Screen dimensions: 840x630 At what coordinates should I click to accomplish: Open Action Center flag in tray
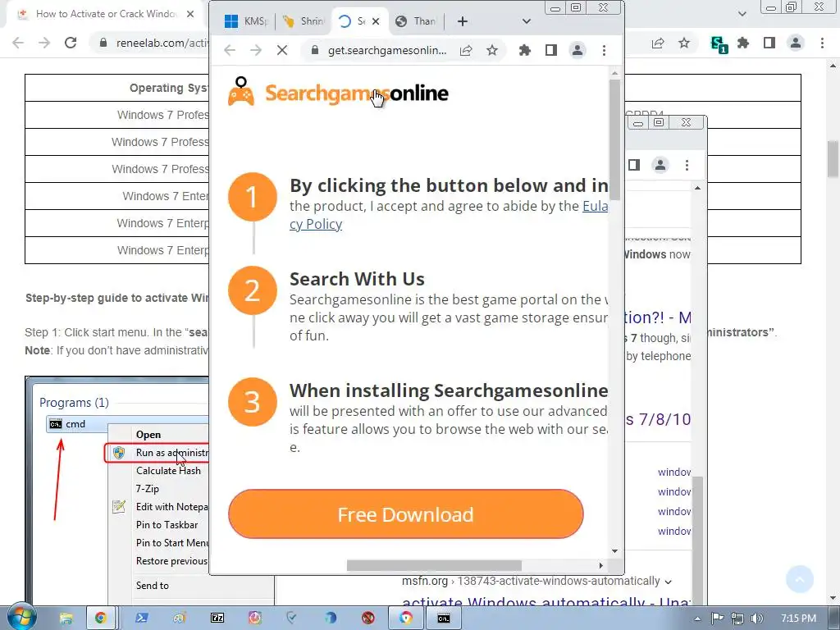click(x=717, y=619)
